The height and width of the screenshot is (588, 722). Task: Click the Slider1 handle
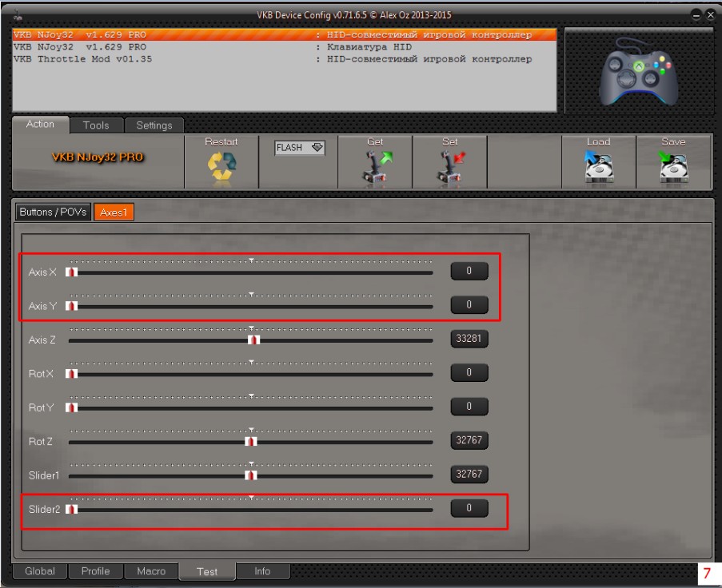coord(251,475)
